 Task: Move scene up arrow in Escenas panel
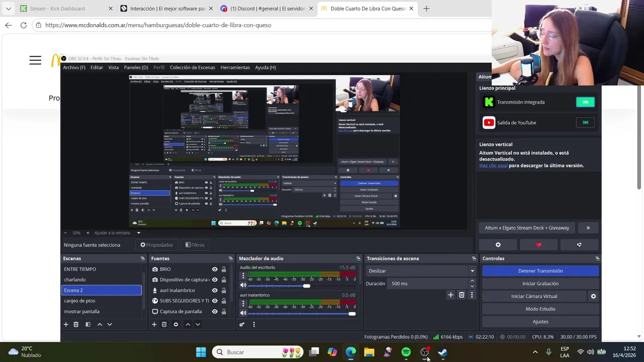point(100,324)
